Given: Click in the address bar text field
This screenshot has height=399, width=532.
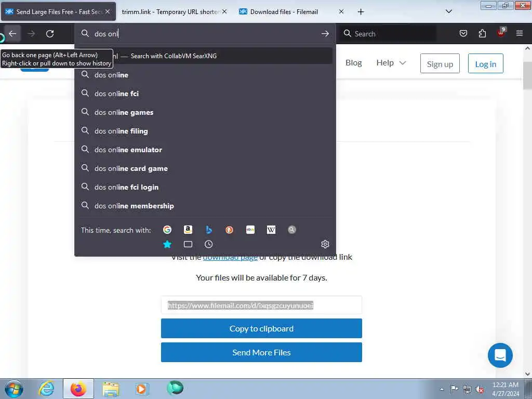Looking at the screenshot, I should coord(205,34).
